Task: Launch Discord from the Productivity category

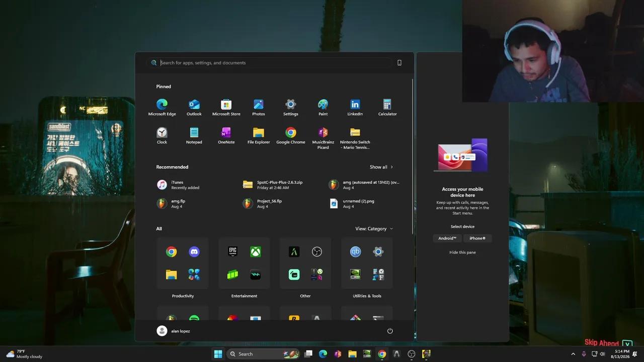Action: [194, 252]
